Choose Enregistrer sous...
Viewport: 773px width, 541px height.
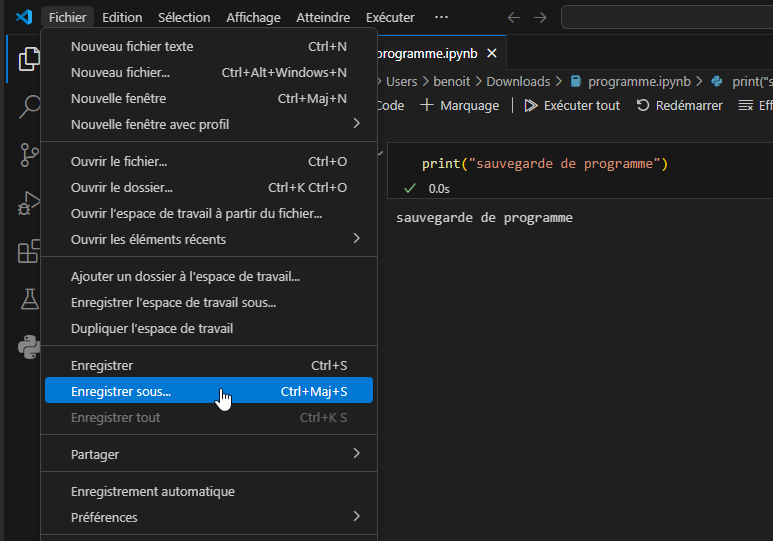(x=209, y=392)
